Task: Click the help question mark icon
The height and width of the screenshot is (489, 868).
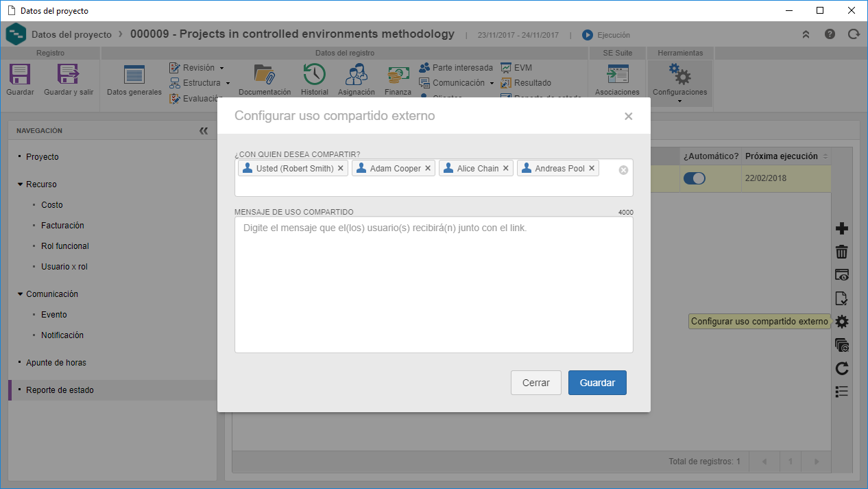Action: [x=830, y=34]
